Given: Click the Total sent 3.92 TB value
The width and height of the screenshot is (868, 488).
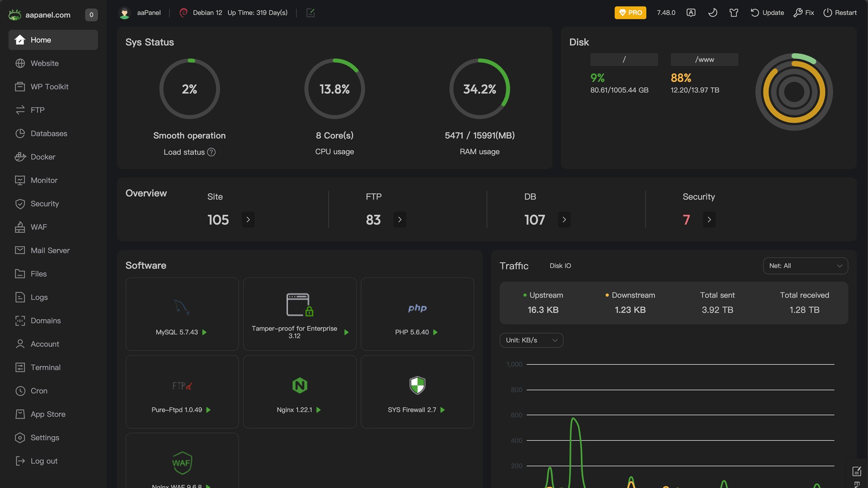Looking at the screenshot, I should pyautogui.click(x=717, y=310).
